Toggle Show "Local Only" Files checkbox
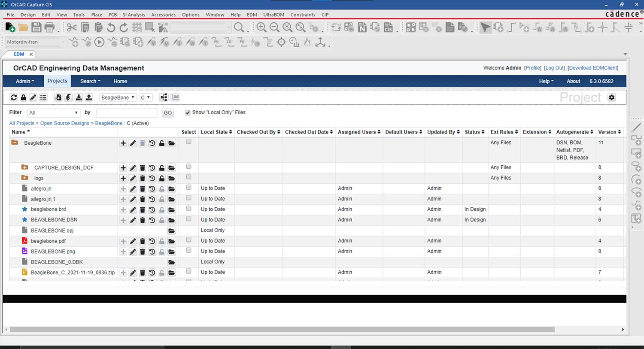 188,113
